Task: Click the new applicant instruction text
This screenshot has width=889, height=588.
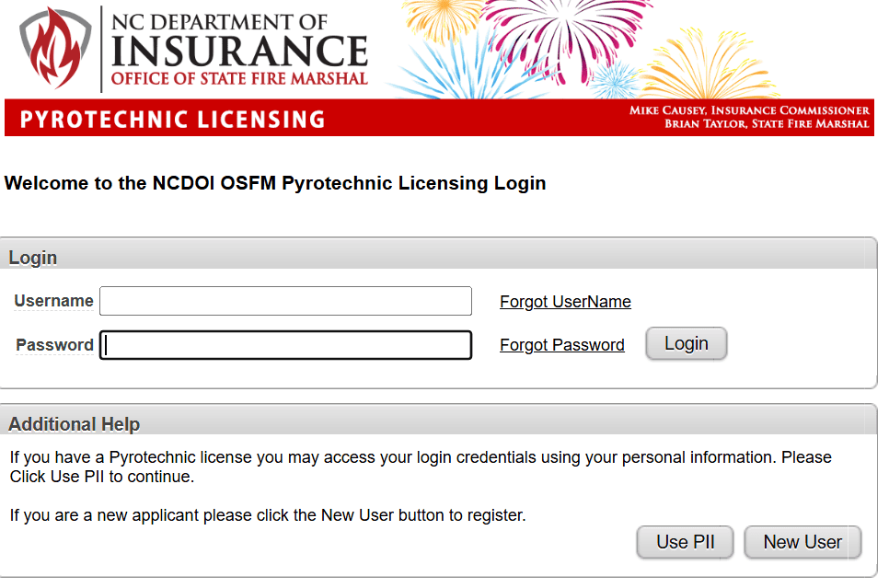Action: point(268,515)
